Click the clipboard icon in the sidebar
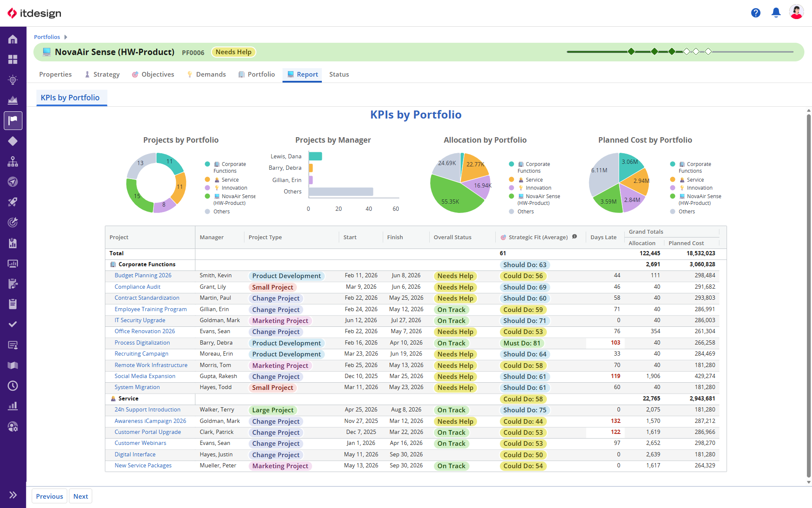 point(13,304)
